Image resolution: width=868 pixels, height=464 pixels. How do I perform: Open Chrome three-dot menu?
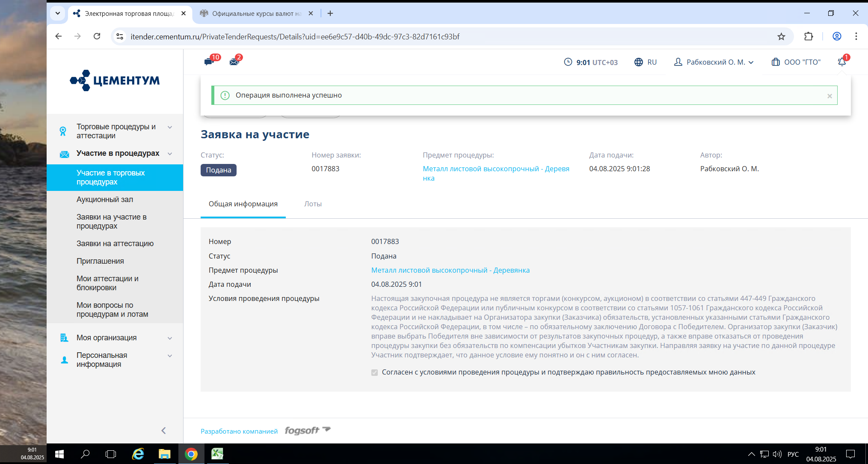pyautogui.click(x=856, y=36)
